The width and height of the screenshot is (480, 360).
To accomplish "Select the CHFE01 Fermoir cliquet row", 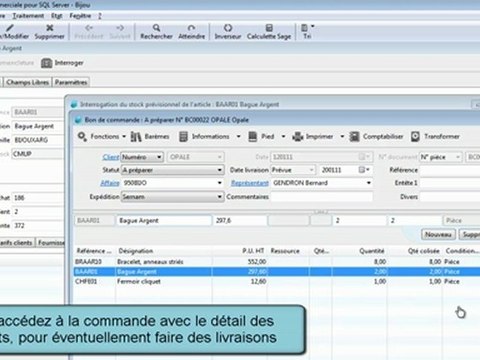I will 277,282.
